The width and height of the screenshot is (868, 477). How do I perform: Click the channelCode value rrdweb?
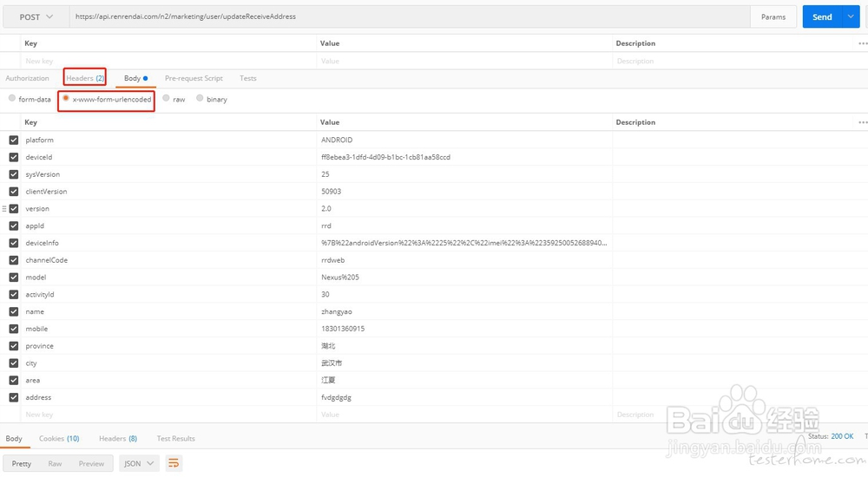[x=332, y=260]
